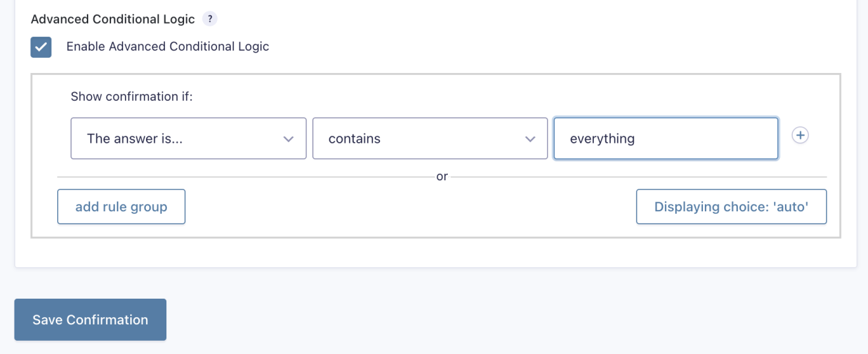Click chevron arrow on 'The answer is...' field

tap(288, 139)
